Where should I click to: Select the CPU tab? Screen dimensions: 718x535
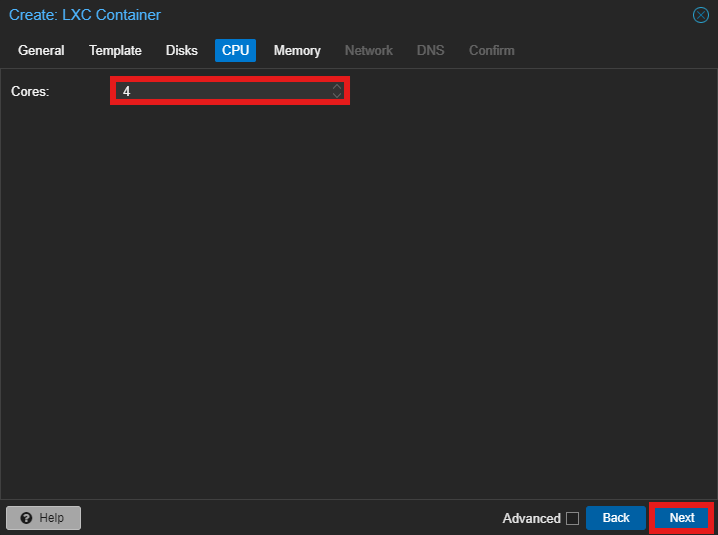click(x=235, y=50)
